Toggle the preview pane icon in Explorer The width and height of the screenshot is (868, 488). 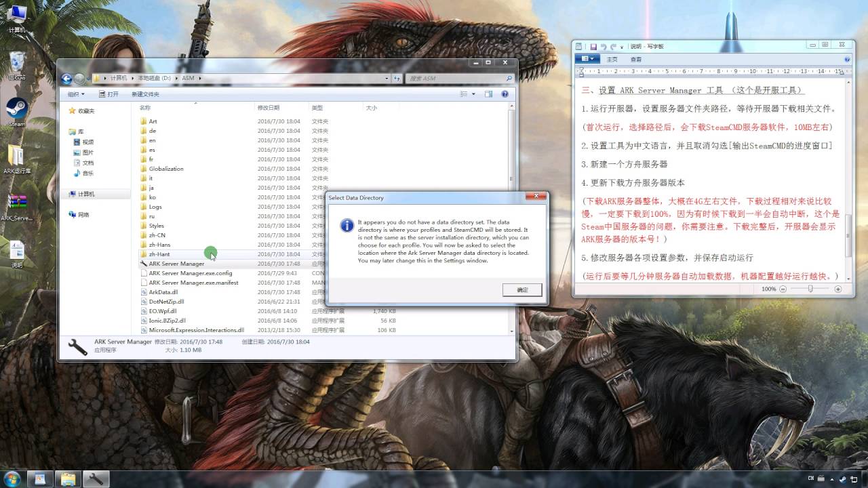coord(488,94)
